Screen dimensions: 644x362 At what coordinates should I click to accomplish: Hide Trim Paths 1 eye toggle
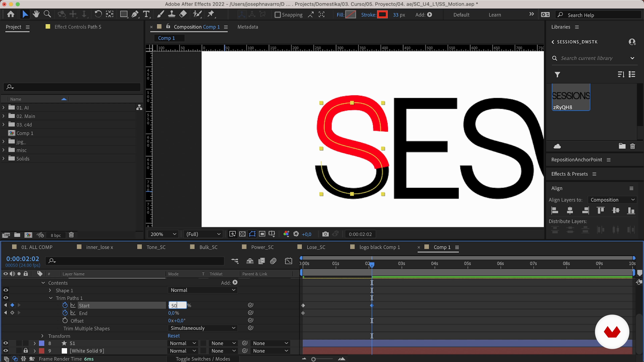(6, 298)
